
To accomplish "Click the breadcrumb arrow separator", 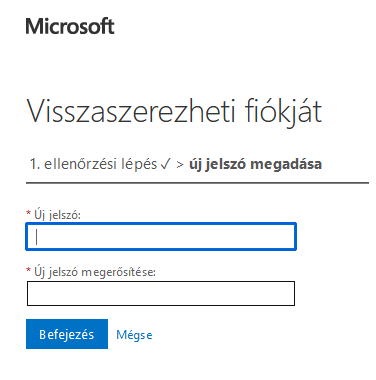I will [x=180, y=165].
